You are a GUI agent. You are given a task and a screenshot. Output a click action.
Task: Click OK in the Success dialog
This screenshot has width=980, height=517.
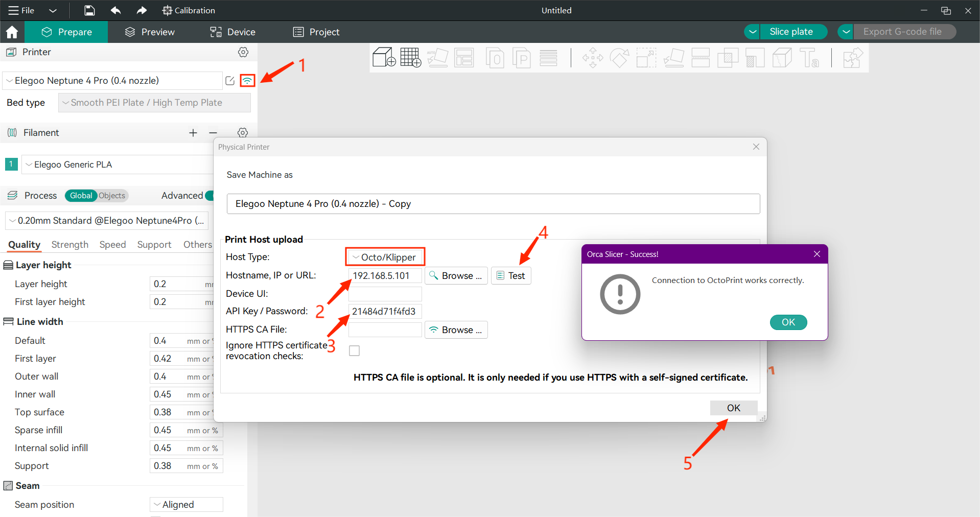pos(788,322)
